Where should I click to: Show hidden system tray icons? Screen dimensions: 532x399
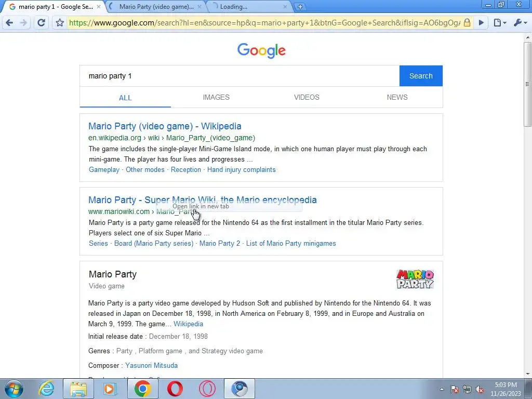(x=442, y=389)
